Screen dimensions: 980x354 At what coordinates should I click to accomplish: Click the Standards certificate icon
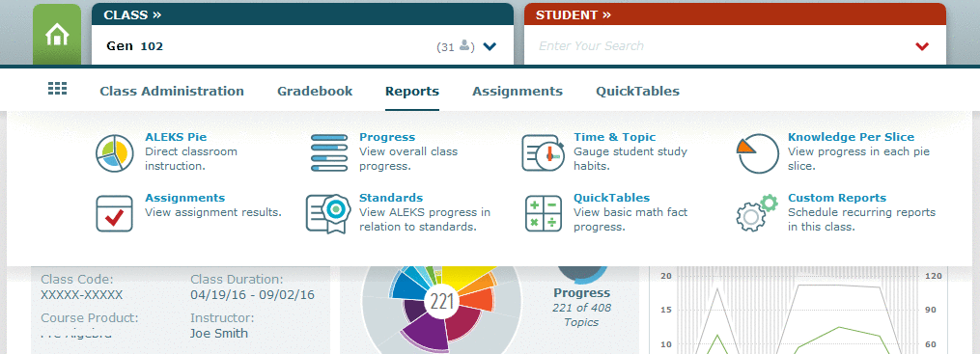[x=328, y=214]
